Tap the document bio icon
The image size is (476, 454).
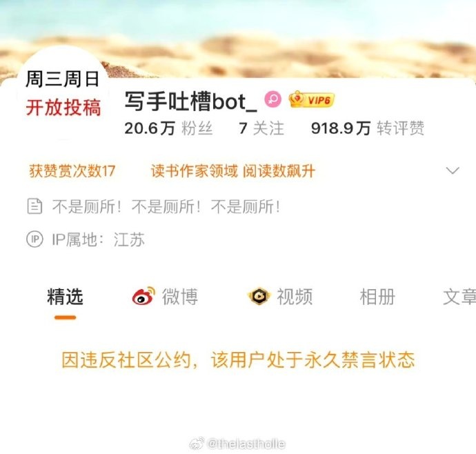click(x=34, y=206)
